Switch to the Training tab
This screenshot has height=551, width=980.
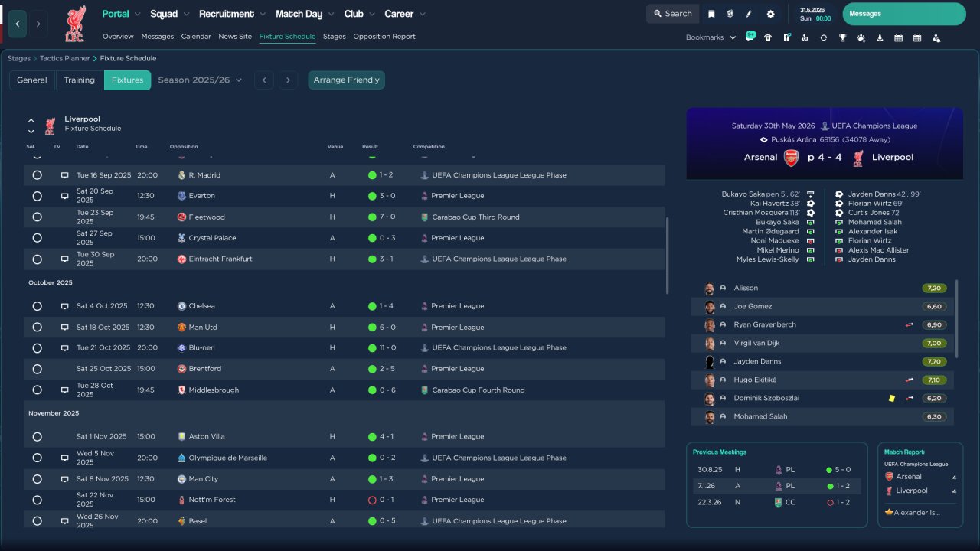click(x=80, y=80)
